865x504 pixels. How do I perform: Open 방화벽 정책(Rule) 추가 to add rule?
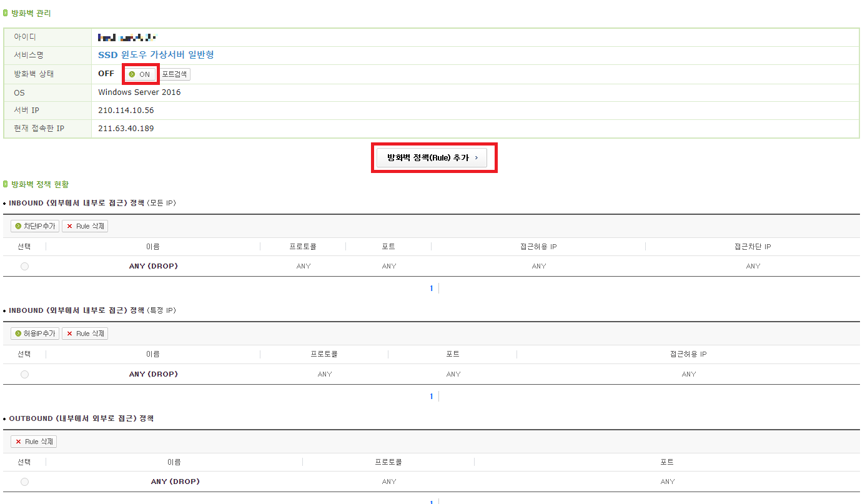432,158
